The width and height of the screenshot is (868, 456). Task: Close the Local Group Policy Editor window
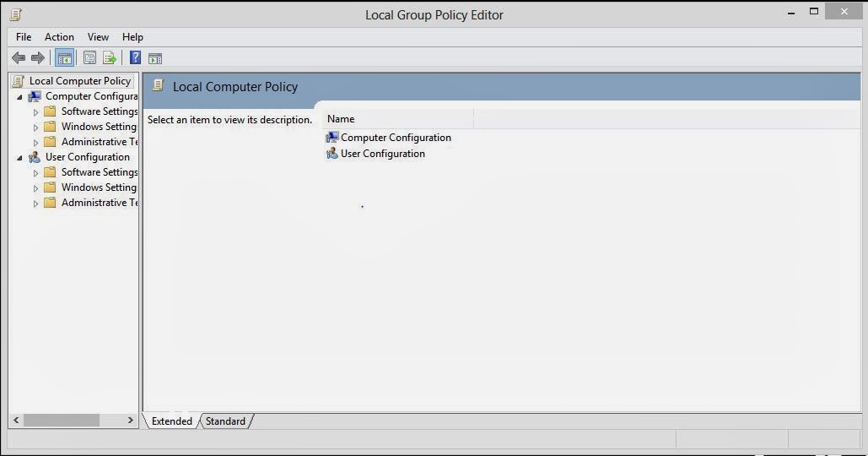coord(844,11)
